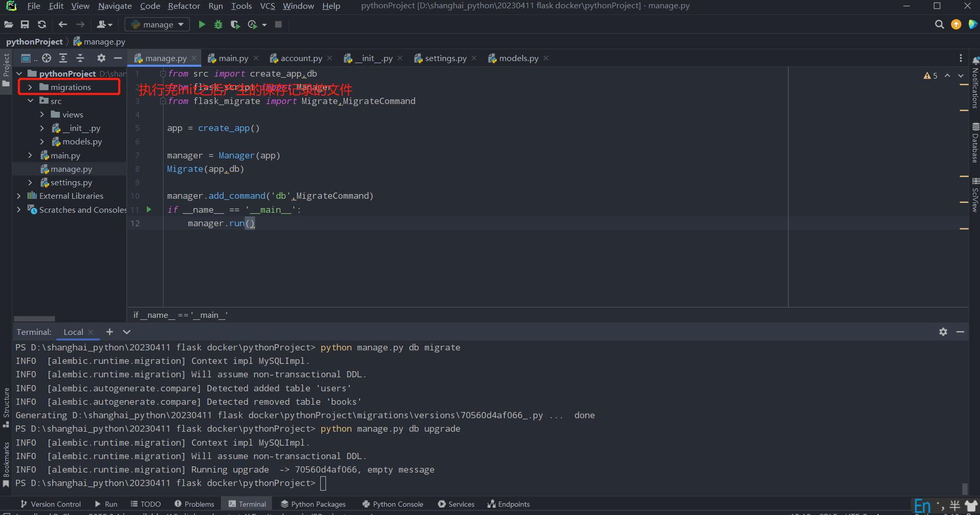This screenshot has height=515, width=980.
Task: Expand the models.py node arrow
Action: click(42, 142)
